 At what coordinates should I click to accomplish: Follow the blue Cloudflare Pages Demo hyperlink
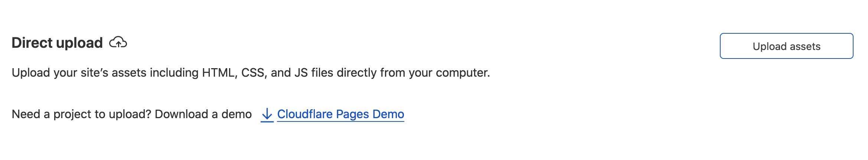click(x=340, y=114)
